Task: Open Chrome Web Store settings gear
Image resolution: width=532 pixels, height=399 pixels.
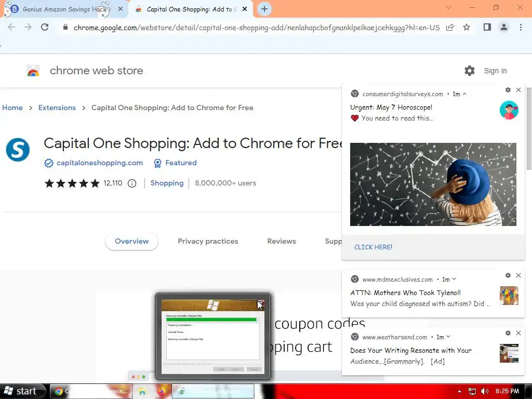Action: coord(470,71)
